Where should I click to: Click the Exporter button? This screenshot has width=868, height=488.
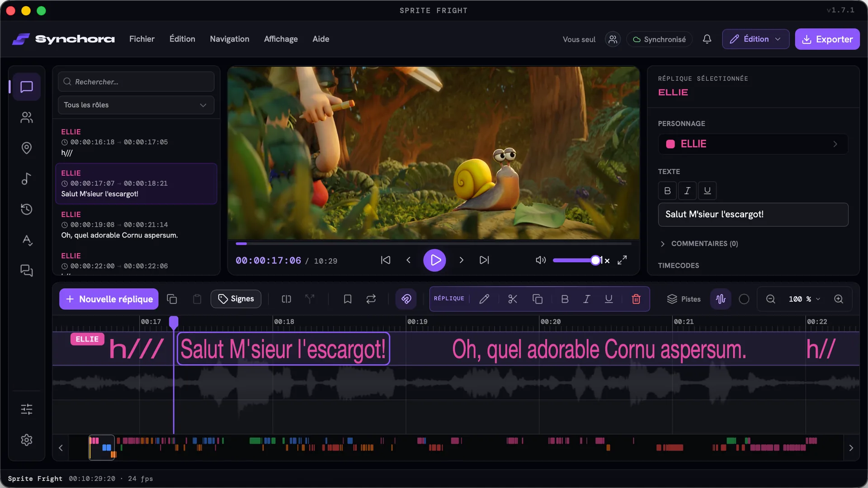(x=827, y=39)
